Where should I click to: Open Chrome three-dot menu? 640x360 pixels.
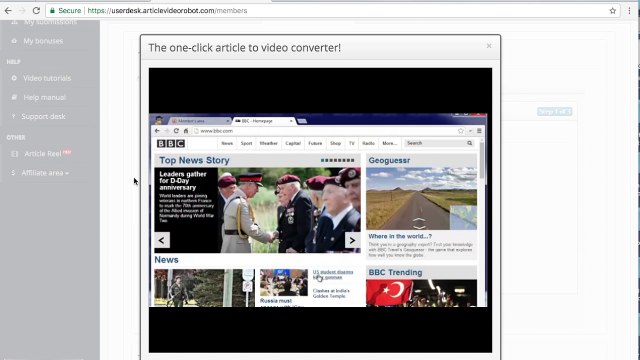[x=629, y=11]
